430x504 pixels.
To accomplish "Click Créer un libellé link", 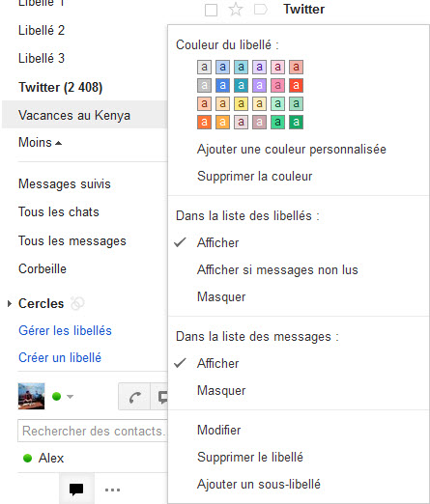I will click(60, 357).
